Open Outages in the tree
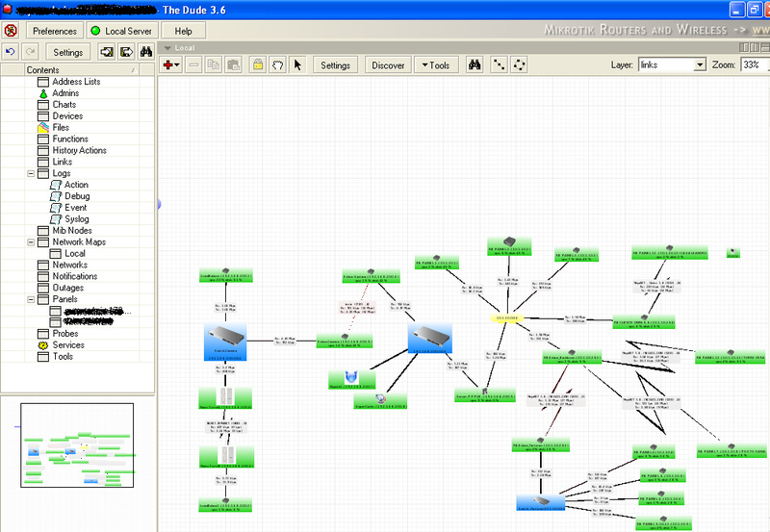The image size is (770, 532). coord(67,288)
